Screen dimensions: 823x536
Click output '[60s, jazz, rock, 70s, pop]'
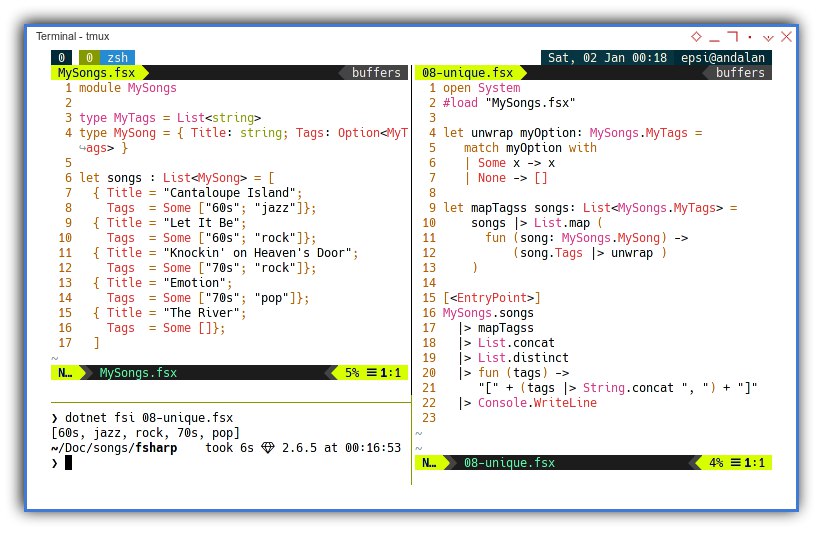pos(145,433)
